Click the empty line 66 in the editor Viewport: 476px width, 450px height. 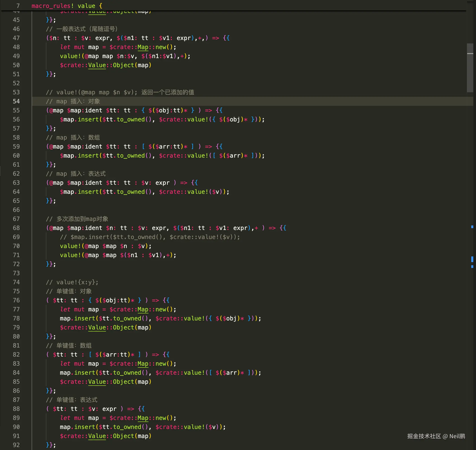[144, 210]
